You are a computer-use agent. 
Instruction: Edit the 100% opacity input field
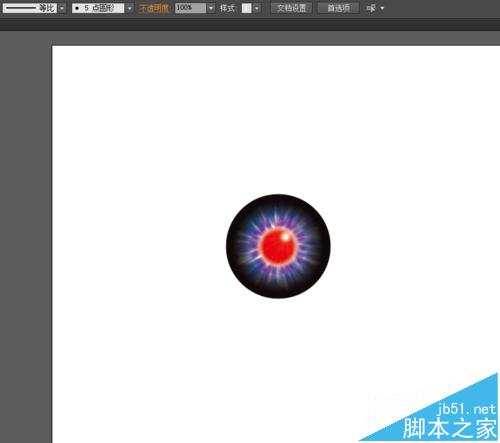[x=190, y=8]
